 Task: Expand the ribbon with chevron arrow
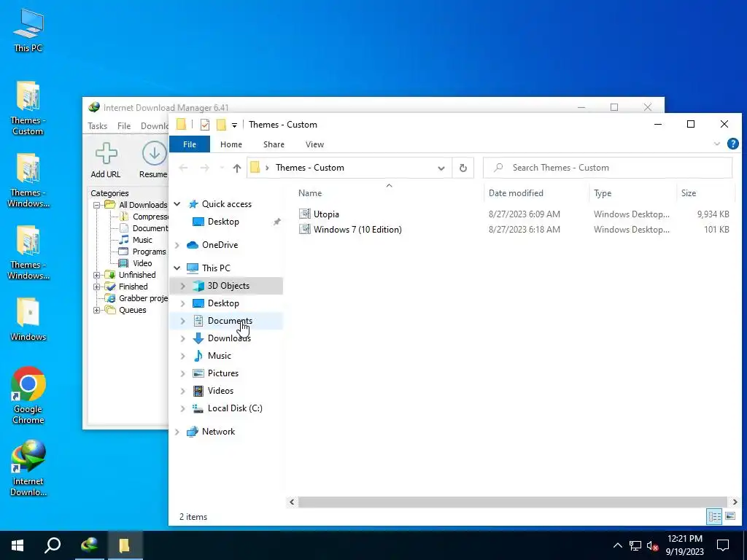point(716,144)
